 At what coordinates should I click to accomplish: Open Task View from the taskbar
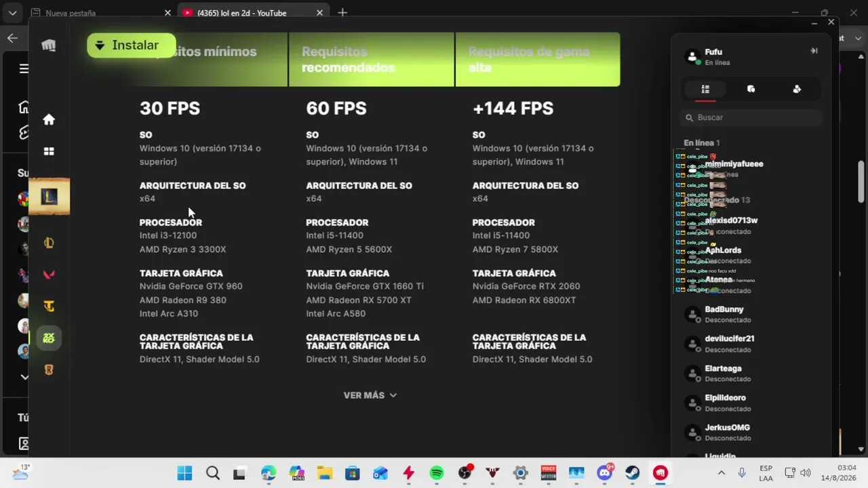(x=239, y=473)
